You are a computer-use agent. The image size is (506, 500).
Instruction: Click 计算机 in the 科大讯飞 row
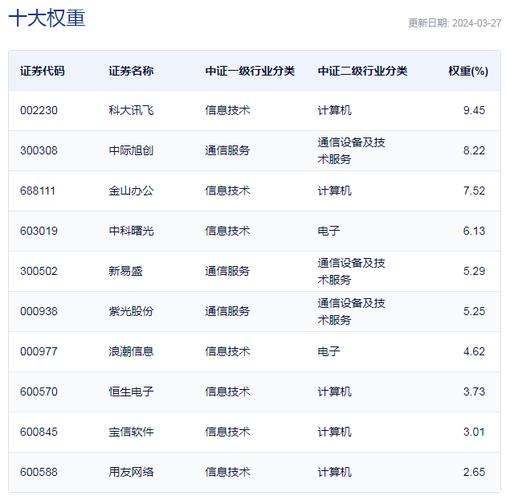coord(334,110)
